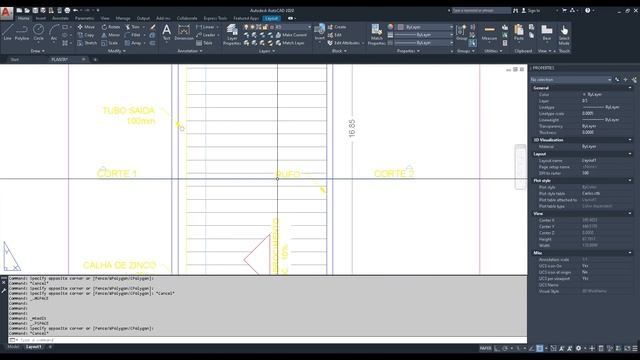Click the Array tool
The image size is (640, 360).
[x=133, y=43]
